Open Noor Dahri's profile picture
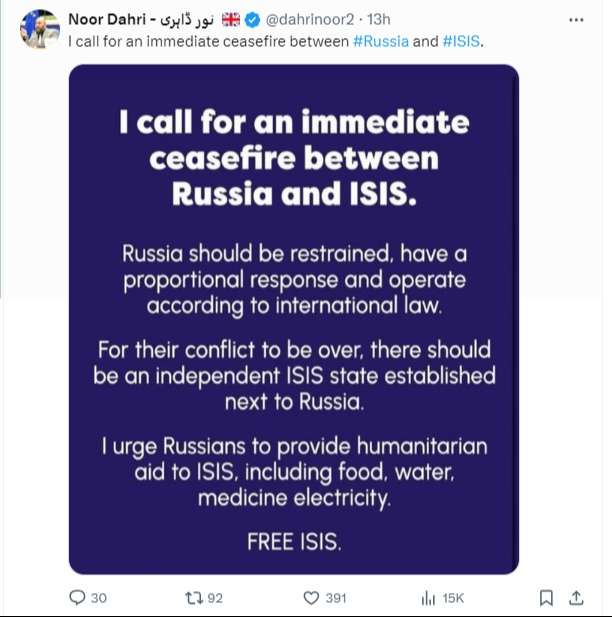This screenshot has width=612, height=617. click(38, 29)
